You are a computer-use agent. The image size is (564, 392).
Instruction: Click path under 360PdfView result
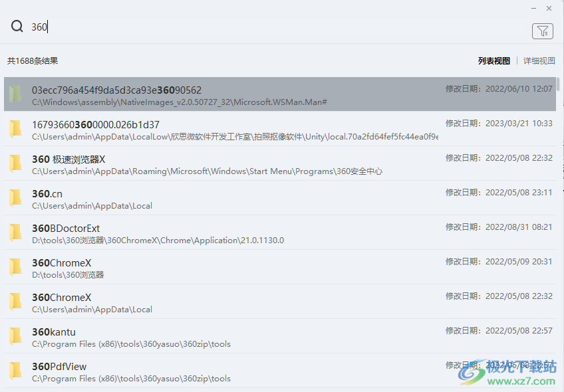(131, 378)
